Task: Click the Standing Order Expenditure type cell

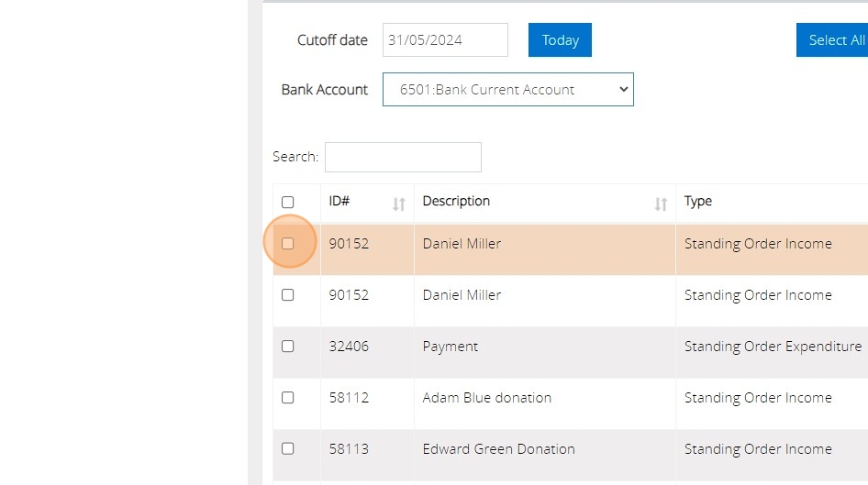Action: click(x=773, y=347)
